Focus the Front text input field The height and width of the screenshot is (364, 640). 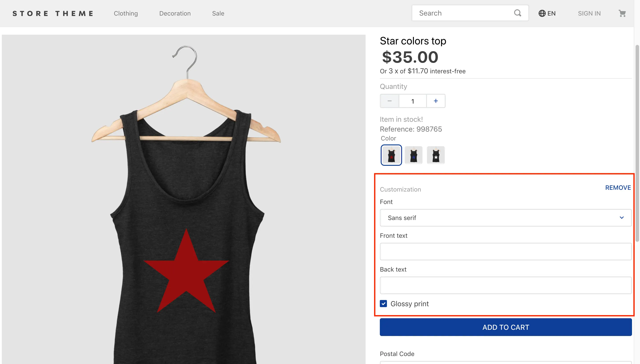tap(505, 252)
